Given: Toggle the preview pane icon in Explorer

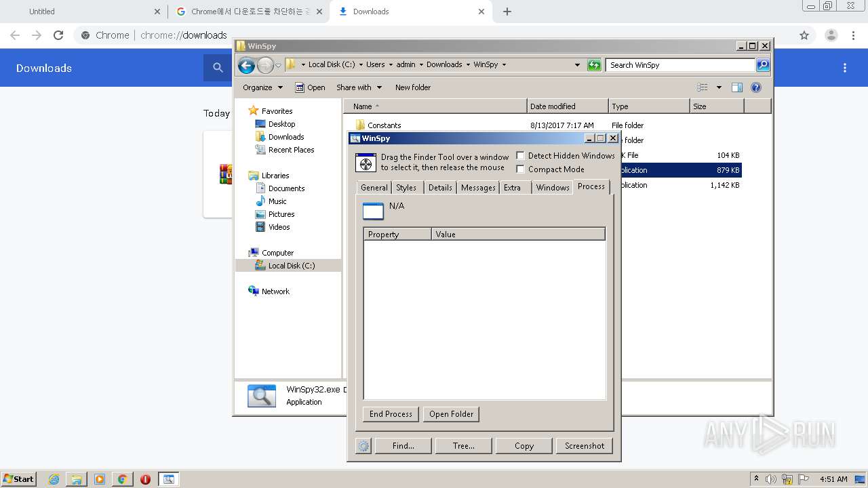Looking at the screenshot, I should tap(737, 87).
